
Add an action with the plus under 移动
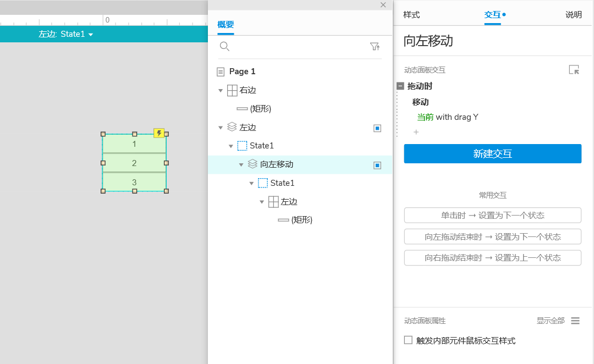pyautogui.click(x=416, y=132)
